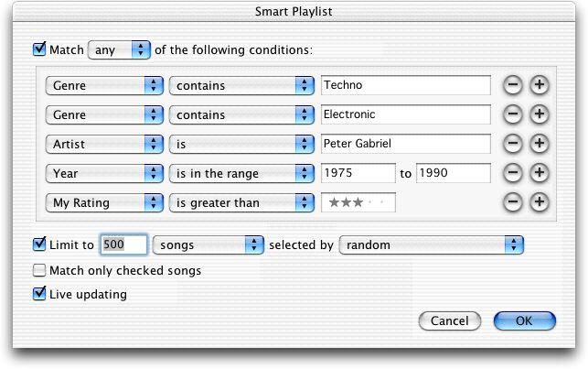Add a condition after the Year row
The height and width of the screenshot is (369, 588).
click(540, 173)
